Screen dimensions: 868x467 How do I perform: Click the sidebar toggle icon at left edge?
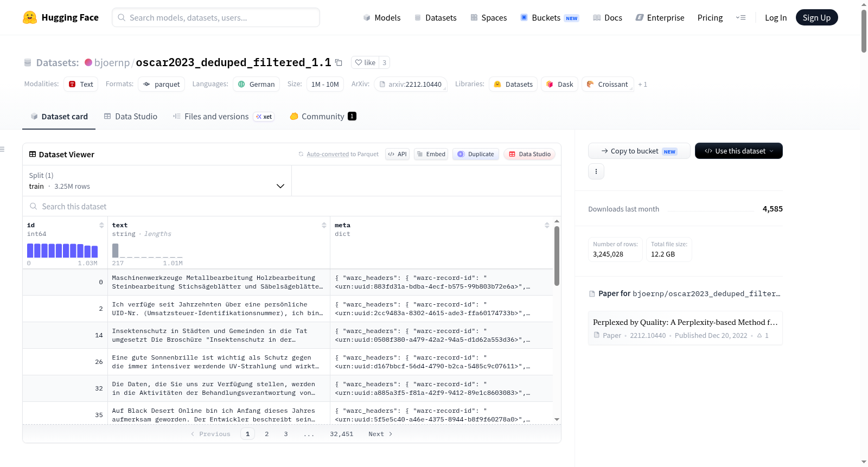pyautogui.click(x=2, y=149)
